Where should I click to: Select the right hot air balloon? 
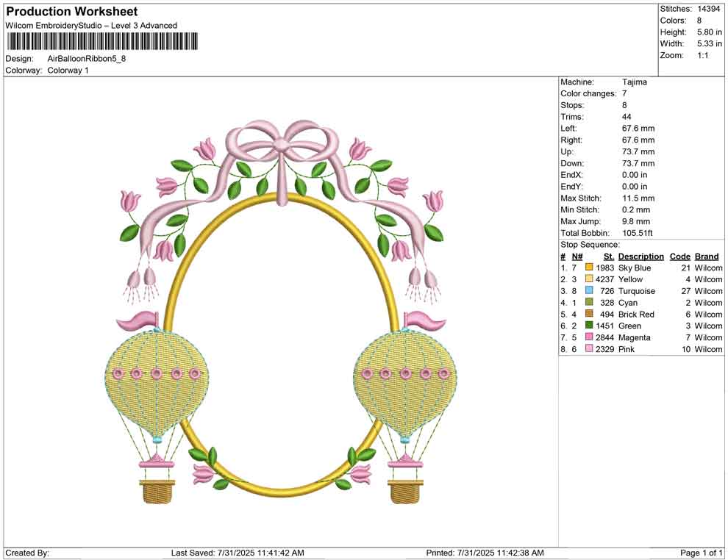[404, 382]
